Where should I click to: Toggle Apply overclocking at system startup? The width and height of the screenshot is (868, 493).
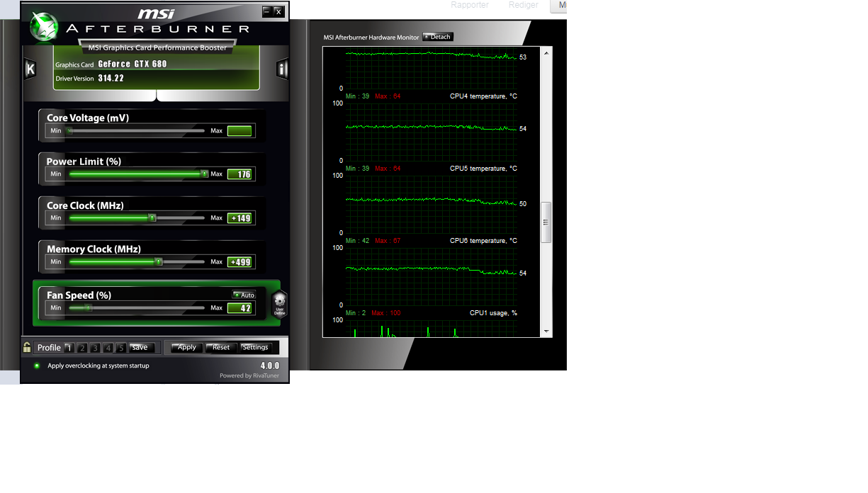click(37, 366)
